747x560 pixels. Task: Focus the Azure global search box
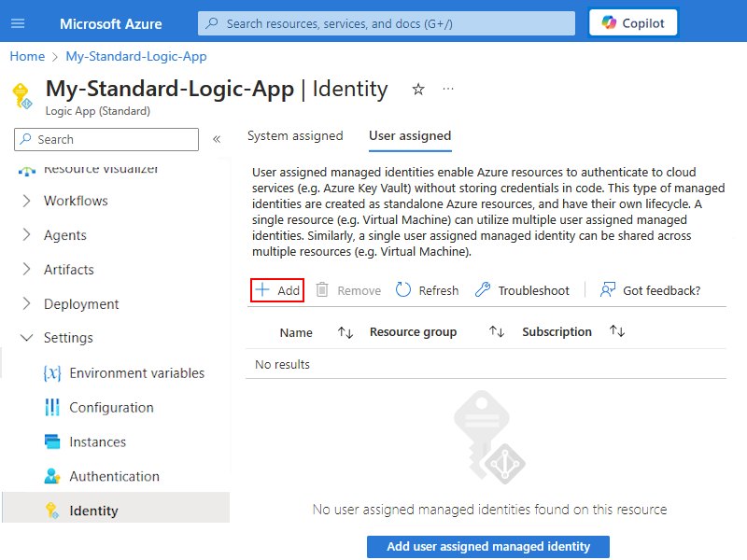point(387,23)
